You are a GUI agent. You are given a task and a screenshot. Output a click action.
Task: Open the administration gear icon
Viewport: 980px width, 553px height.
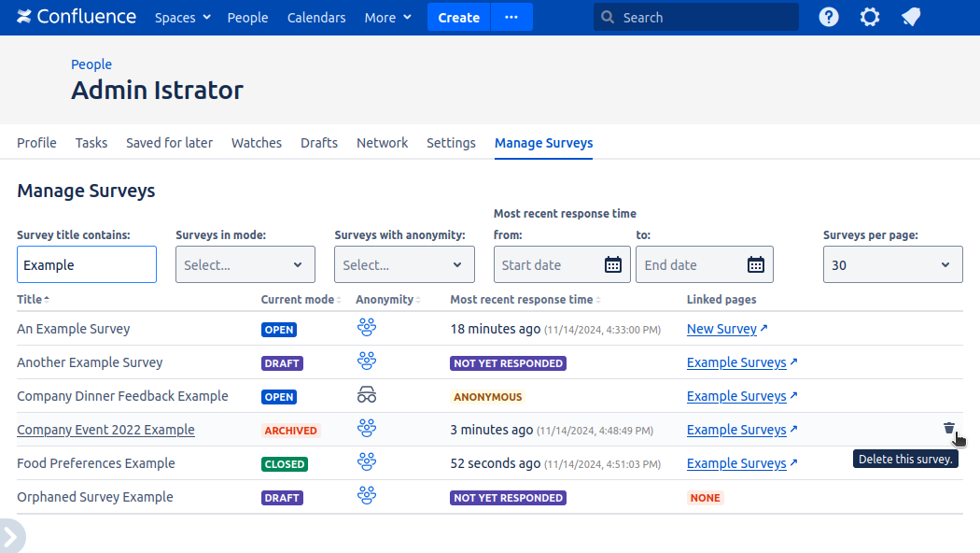870,17
